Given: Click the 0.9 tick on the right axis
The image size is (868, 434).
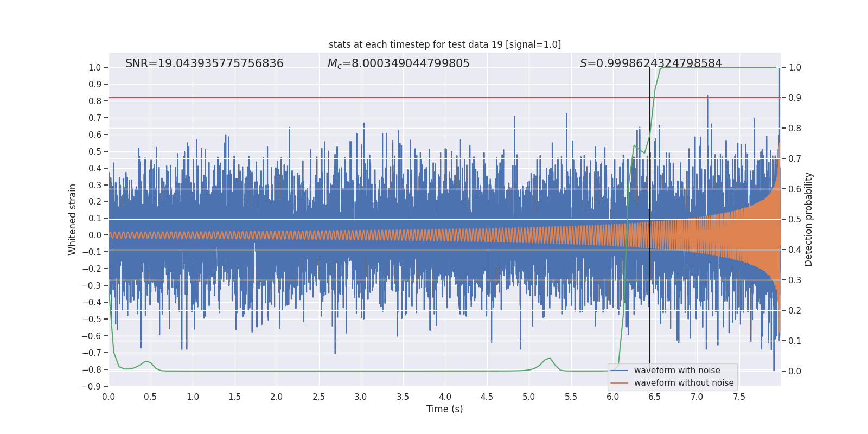Looking at the screenshot, I should coord(795,98).
